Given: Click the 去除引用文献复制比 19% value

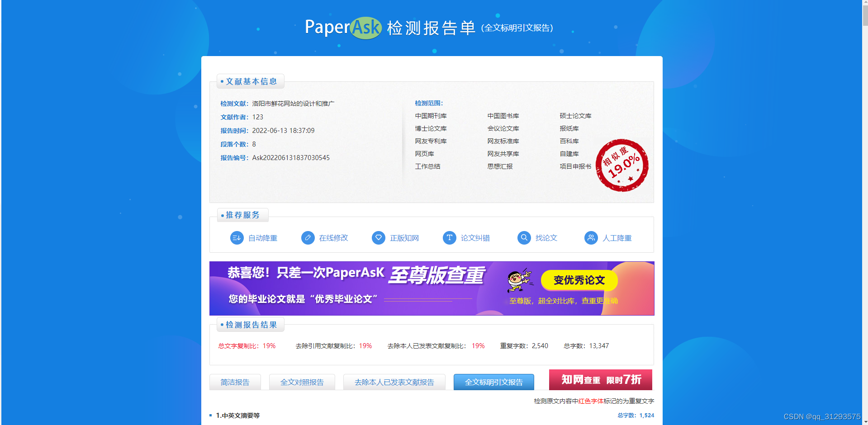Looking at the screenshot, I should tap(365, 346).
